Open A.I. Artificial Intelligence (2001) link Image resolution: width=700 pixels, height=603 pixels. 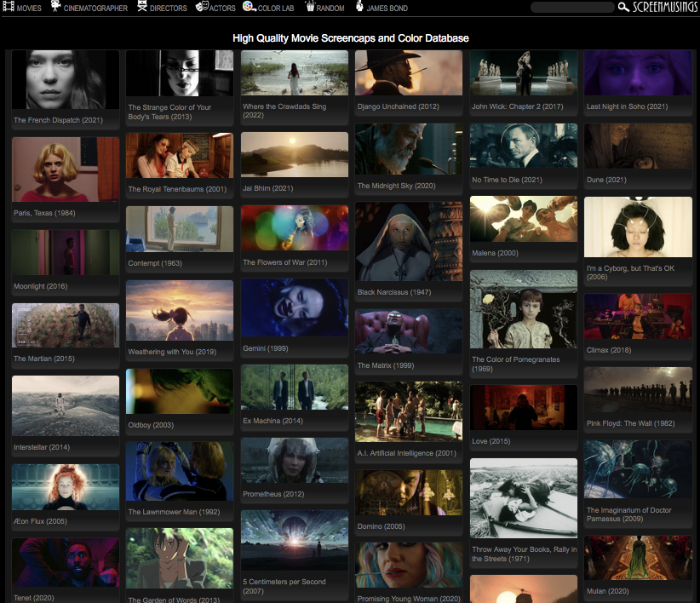coord(407,453)
